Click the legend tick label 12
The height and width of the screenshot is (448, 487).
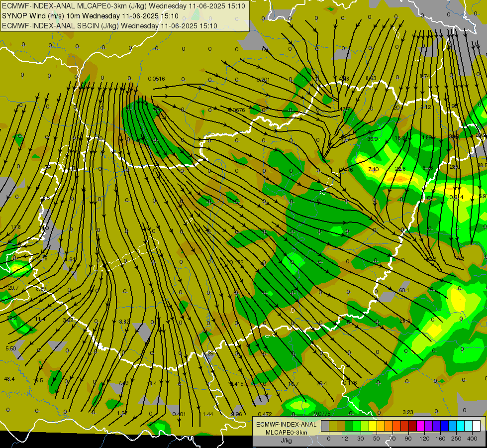(344, 439)
